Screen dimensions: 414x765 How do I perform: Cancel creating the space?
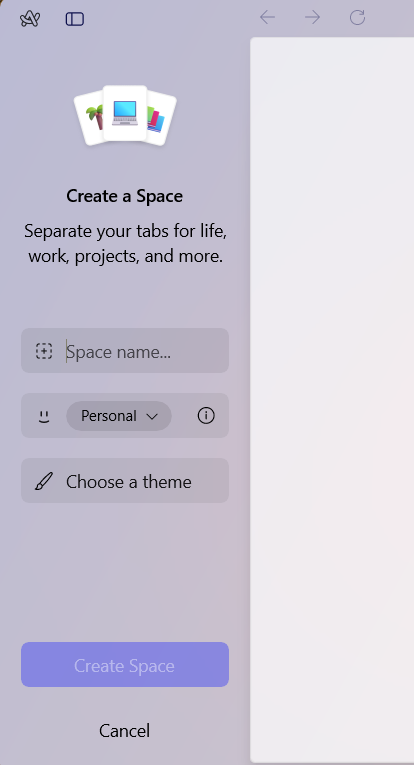124,730
